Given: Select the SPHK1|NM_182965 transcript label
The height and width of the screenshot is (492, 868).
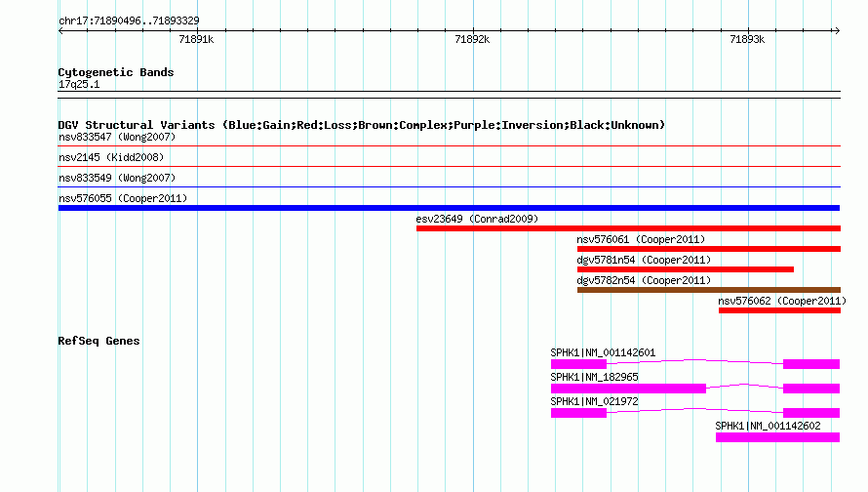Looking at the screenshot, I should tap(594, 377).
